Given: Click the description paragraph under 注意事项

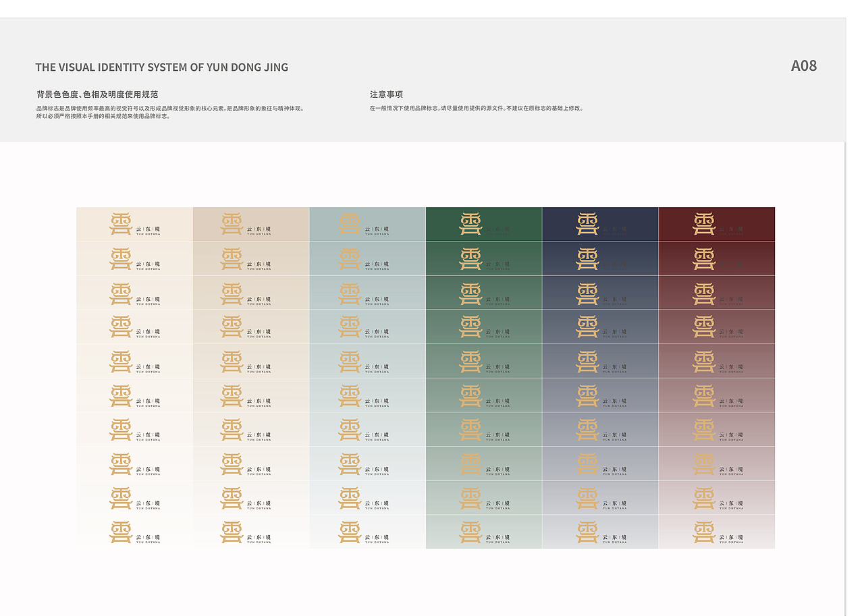Looking at the screenshot, I should coord(476,108).
